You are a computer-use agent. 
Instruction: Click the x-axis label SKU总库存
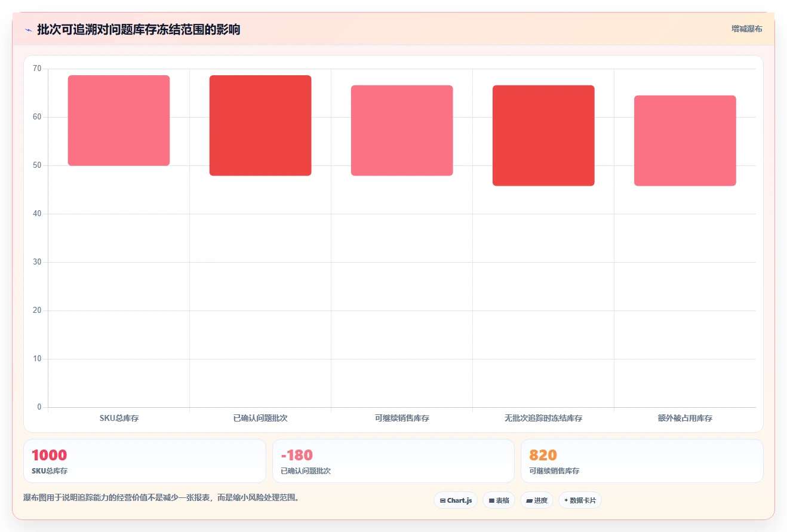click(119, 419)
